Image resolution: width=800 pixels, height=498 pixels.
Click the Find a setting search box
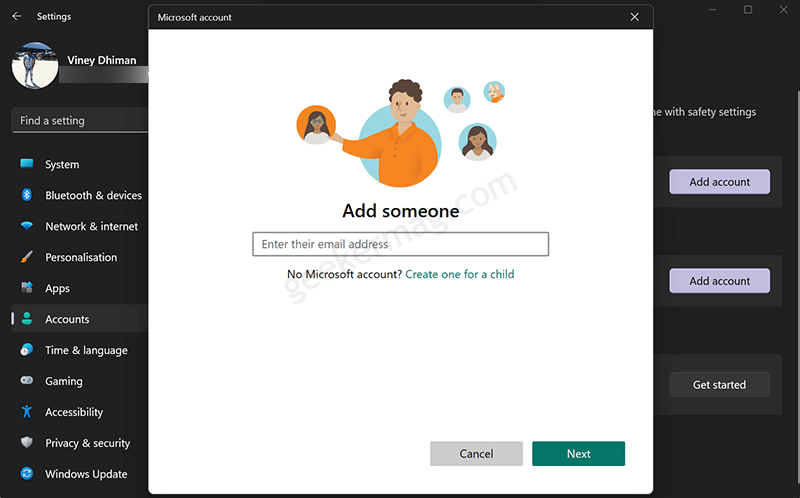(80, 120)
